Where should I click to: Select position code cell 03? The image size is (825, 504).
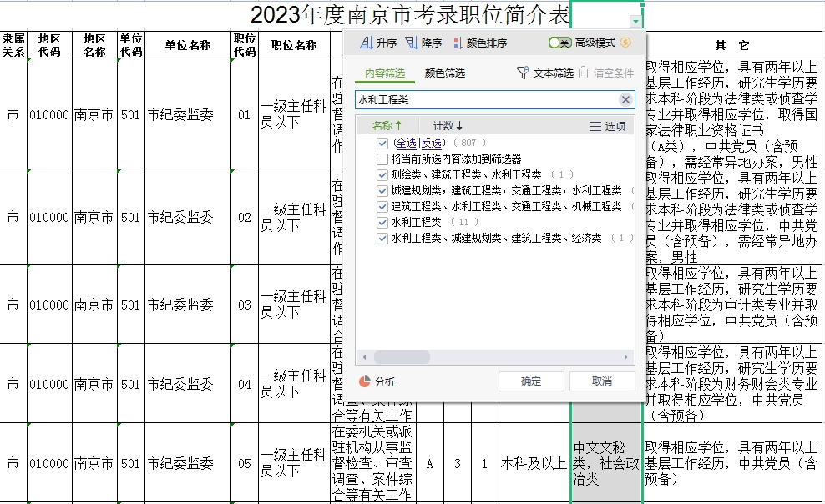[x=245, y=305]
